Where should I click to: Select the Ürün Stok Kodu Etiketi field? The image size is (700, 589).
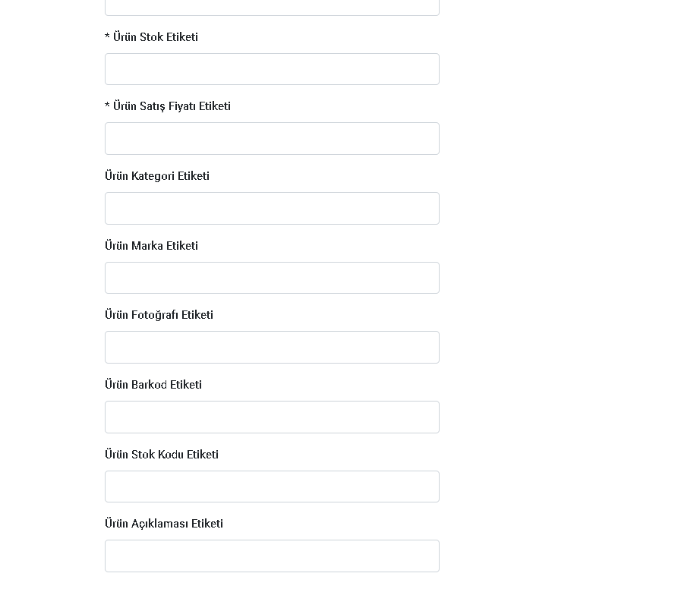(x=272, y=487)
